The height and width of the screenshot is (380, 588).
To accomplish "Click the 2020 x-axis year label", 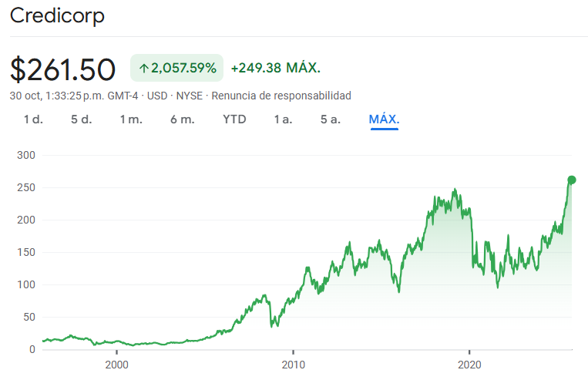I will pos(469,364).
